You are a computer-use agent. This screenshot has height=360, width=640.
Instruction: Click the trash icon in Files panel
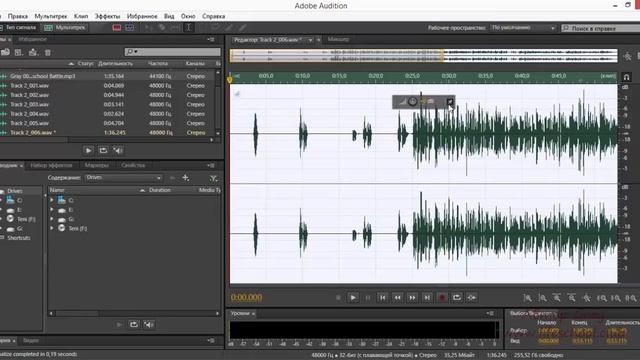(48, 52)
